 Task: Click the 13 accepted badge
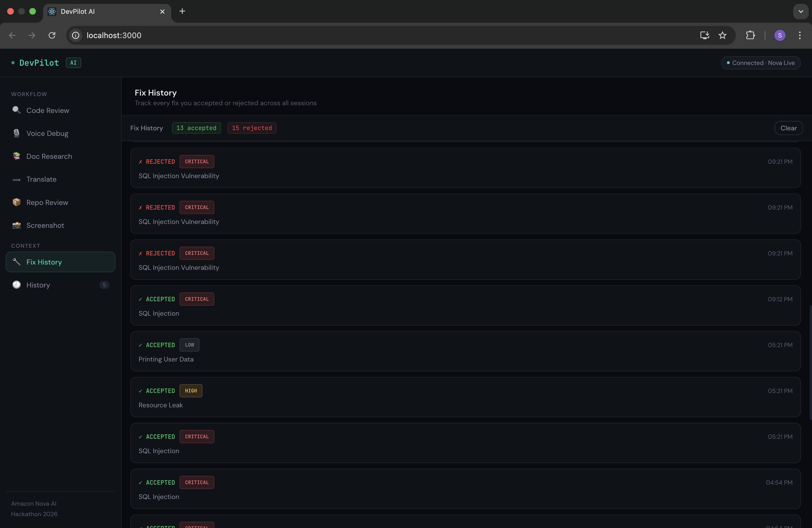tap(196, 128)
